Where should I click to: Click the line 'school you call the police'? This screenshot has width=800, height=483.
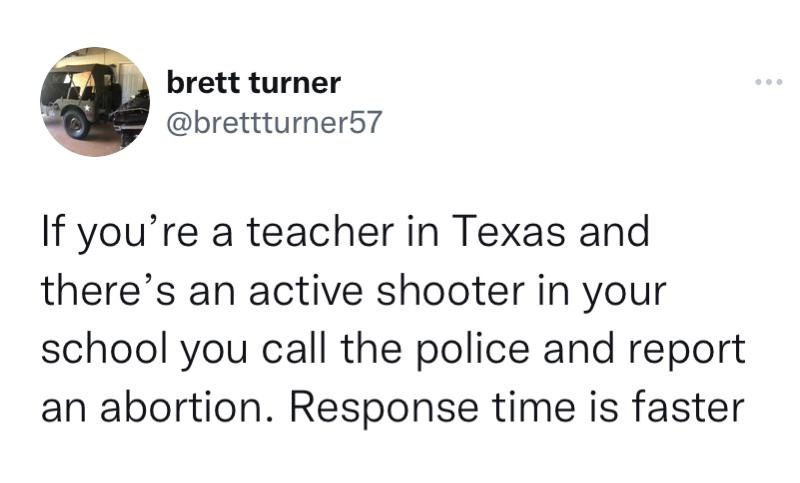pos(393,350)
